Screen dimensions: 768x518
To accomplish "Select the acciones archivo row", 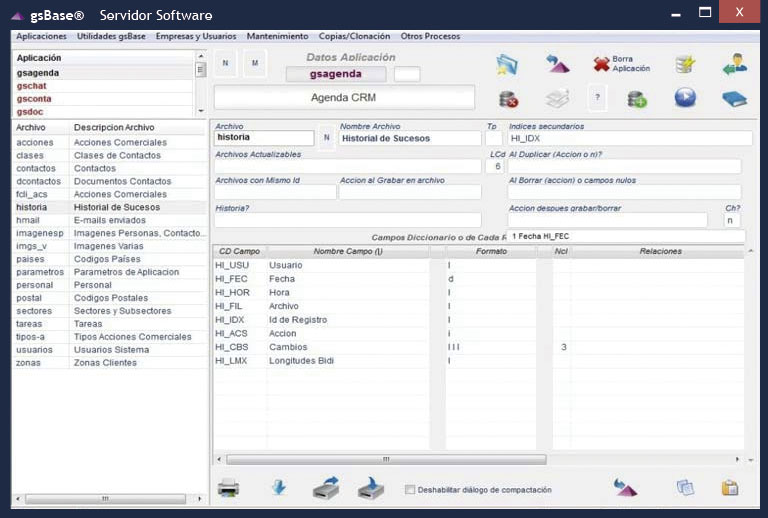I will [110, 142].
